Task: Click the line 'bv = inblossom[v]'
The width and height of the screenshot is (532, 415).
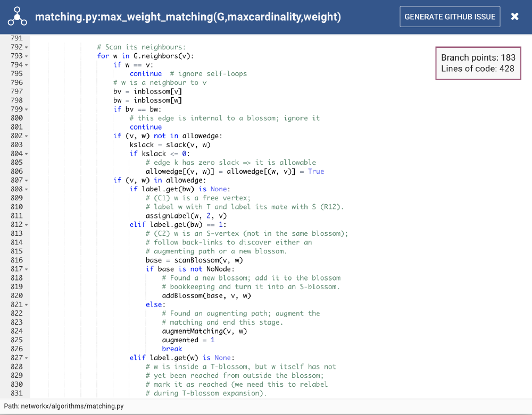Action: pos(147,91)
